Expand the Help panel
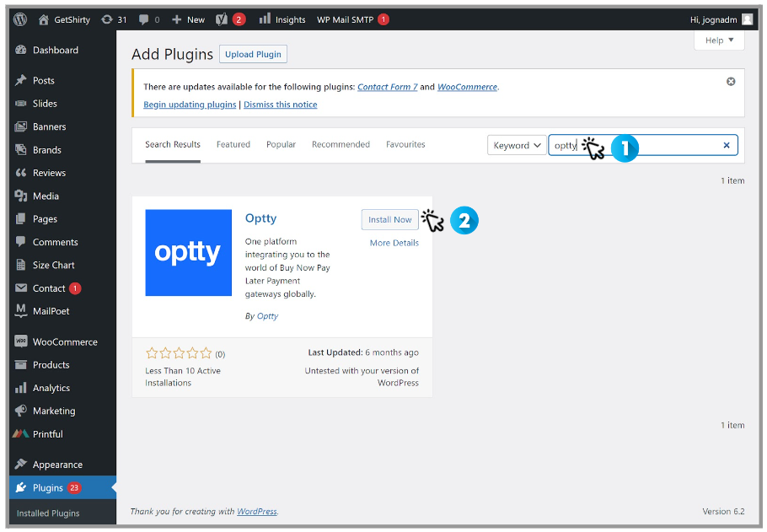The width and height of the screenshot is (767, 532). 719,40
